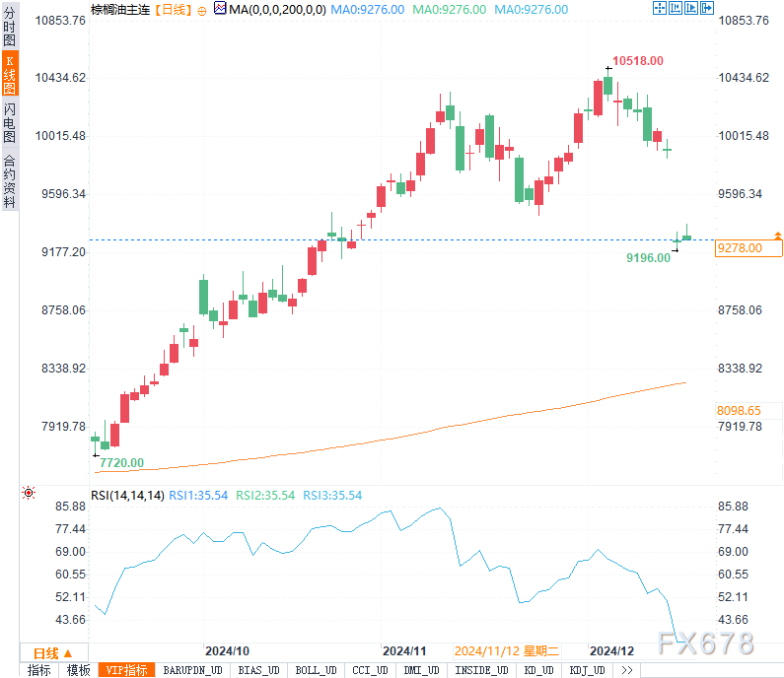This screenshot has height=678, width=784.
Task: Open the 合约资料 contract info tab
Action: (9, 180)
